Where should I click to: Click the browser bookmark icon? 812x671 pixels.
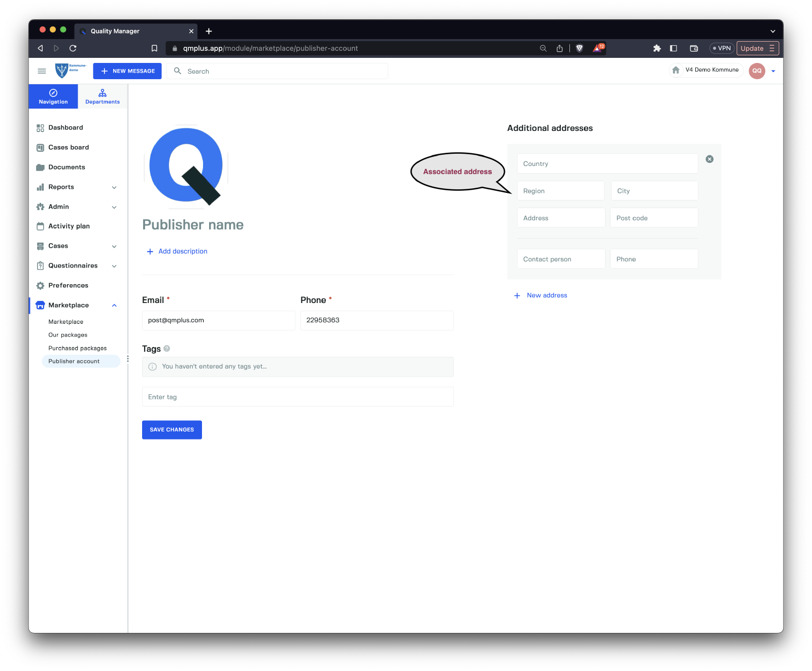click(x=154, y=48)
